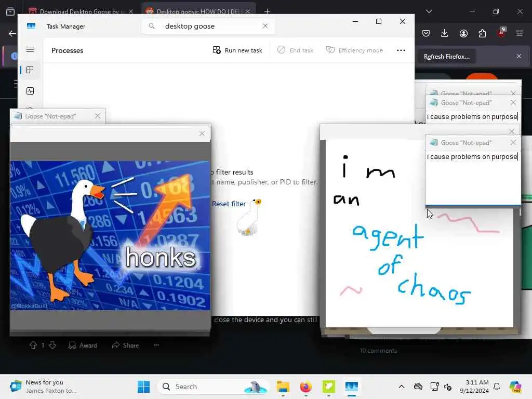Click the Firefox back arrow
The image size is (532, 399).
(12, 33)
